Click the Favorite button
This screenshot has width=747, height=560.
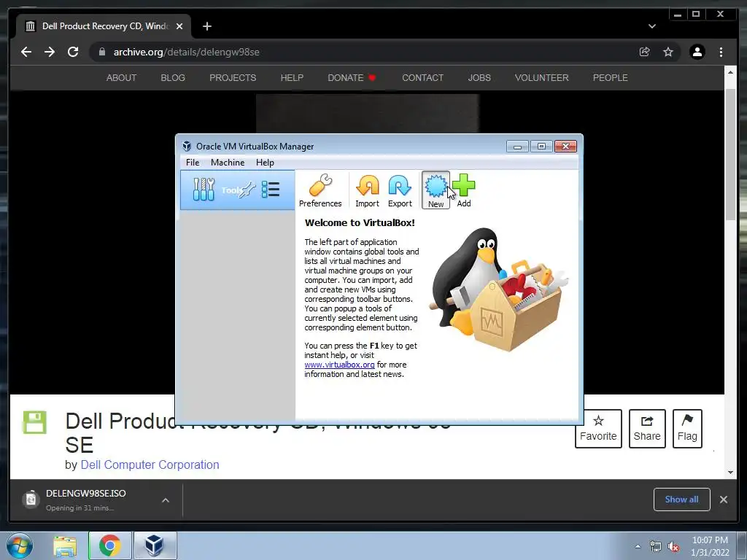point(598,429)
